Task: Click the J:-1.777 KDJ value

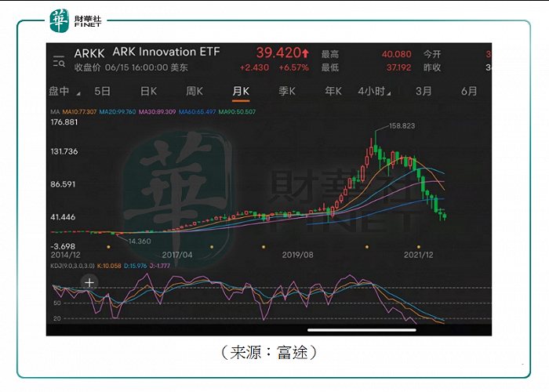Action: (160, 266)
